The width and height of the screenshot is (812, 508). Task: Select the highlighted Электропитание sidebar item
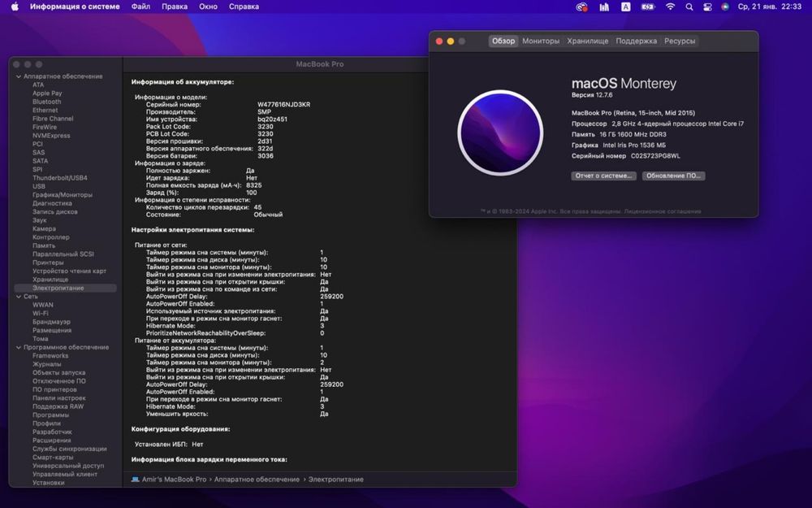click(65, 288)
